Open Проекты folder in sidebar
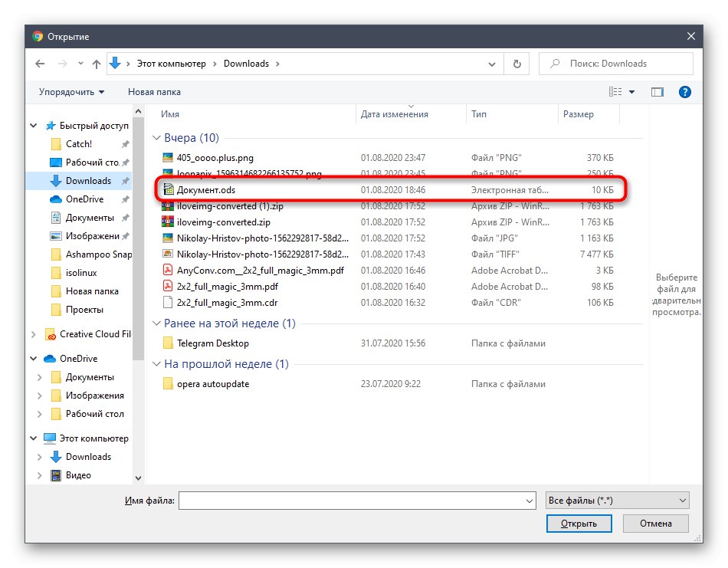This screenshot has height=568, width=728. pos(77,310)
